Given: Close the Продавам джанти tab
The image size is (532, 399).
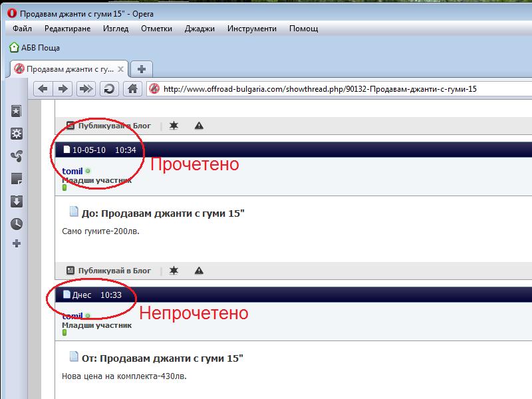Looking at the screenshot, I should click(120, 69).
